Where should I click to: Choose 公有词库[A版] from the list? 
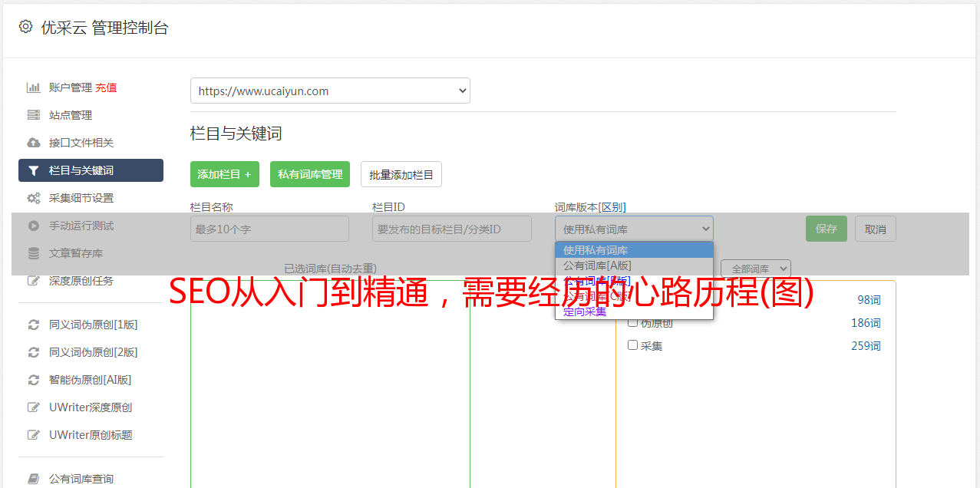point(634,265)
